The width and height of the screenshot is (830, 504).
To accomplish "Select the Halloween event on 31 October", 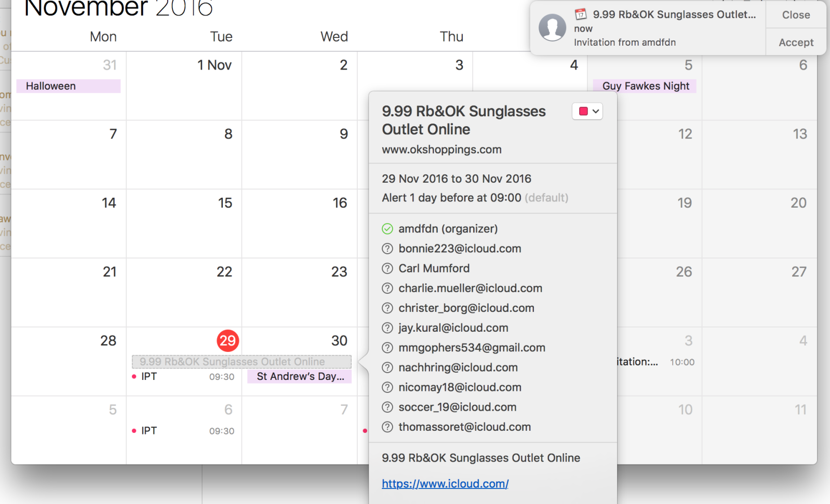I will [x=69, y=86].
